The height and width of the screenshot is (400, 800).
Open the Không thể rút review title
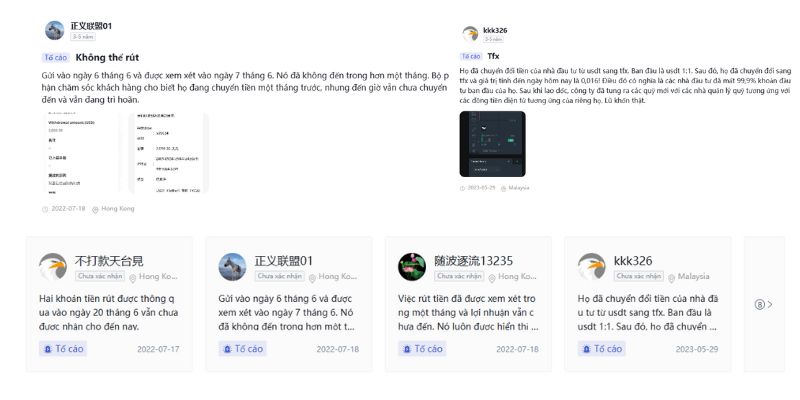click(x=107, y=58)
